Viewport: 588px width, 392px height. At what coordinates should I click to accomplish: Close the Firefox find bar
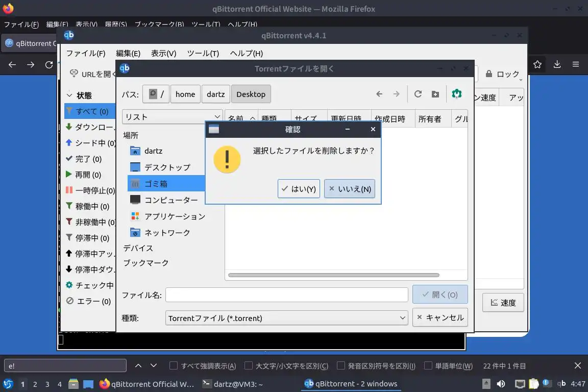click(577, 365)
